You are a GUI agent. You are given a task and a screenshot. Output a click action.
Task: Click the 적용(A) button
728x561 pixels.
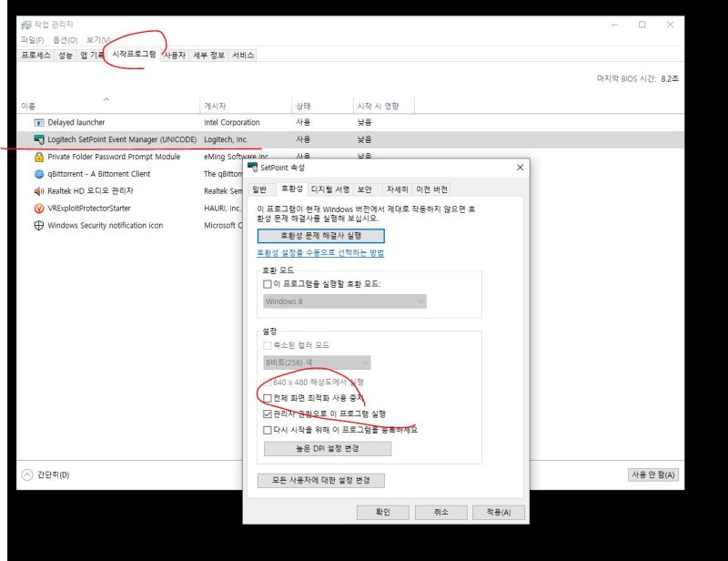pos(498,512)
